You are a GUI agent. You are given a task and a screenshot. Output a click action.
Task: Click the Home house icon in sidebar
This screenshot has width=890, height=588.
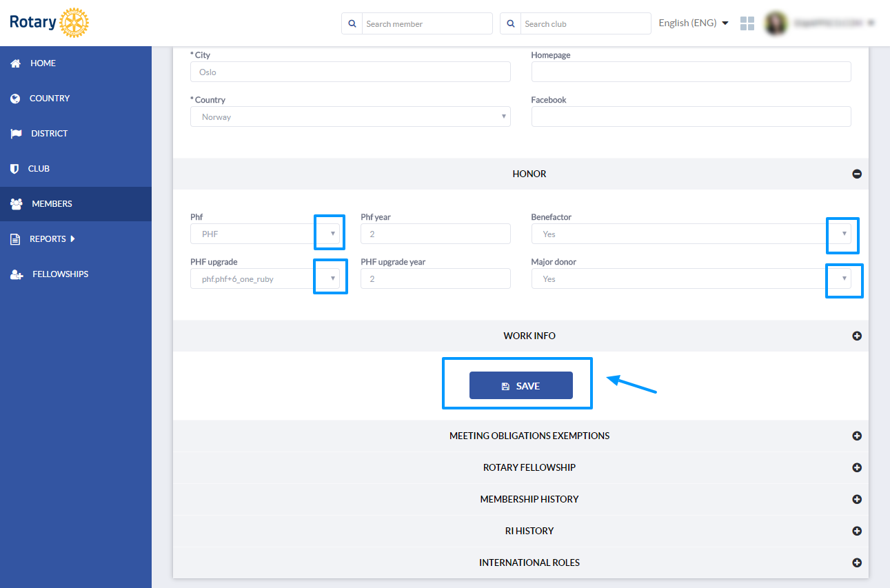click(x=15, y=63)
